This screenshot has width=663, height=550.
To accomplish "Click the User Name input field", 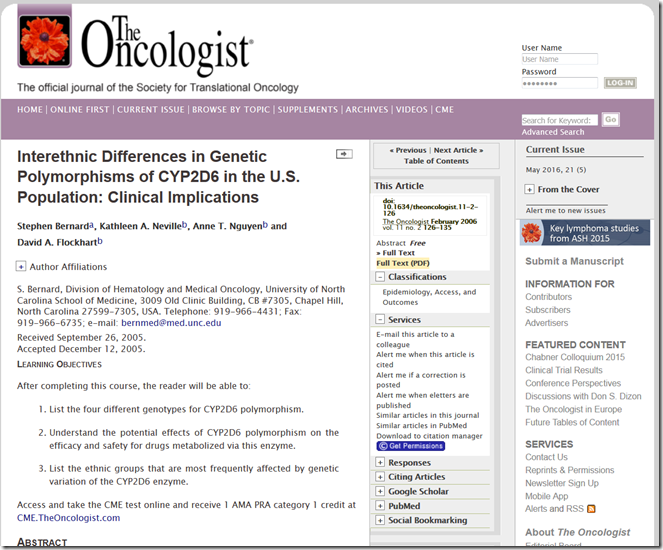I will click(x=559, y=59).
